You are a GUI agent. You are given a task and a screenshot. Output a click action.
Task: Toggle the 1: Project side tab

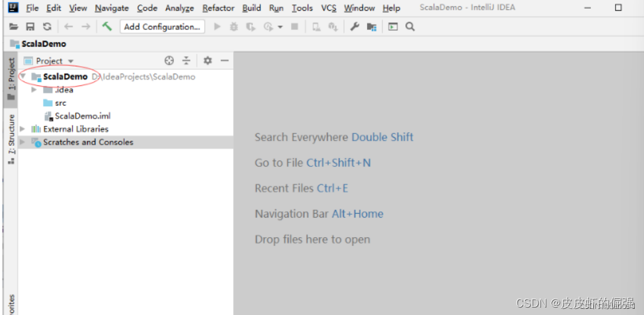(10, 80)
